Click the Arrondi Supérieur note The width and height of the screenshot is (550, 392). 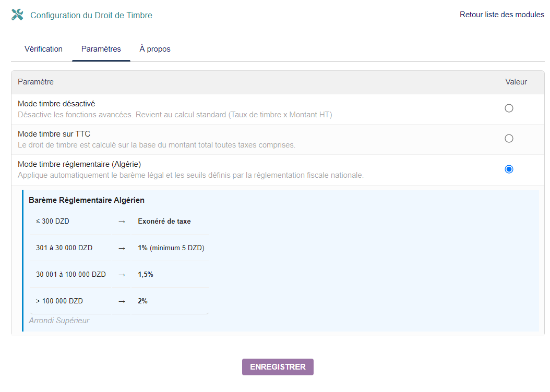click(x=59, y=321)
